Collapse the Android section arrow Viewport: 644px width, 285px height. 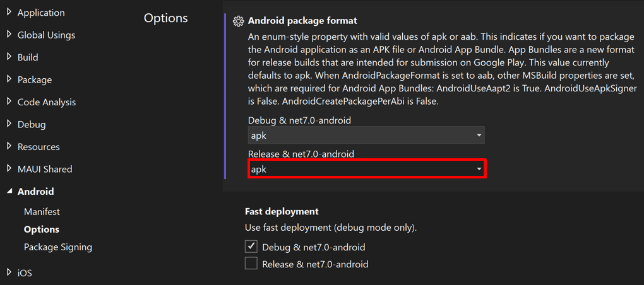[9, 191]
